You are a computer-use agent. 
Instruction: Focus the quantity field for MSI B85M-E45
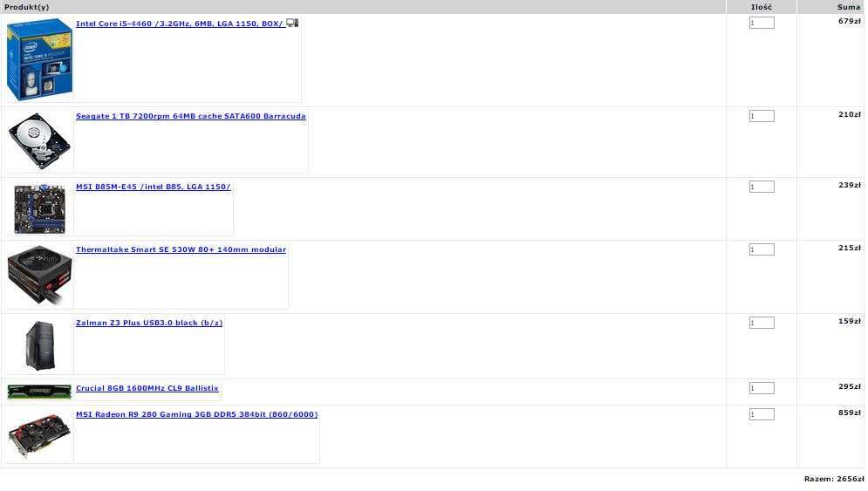(762, 187)
